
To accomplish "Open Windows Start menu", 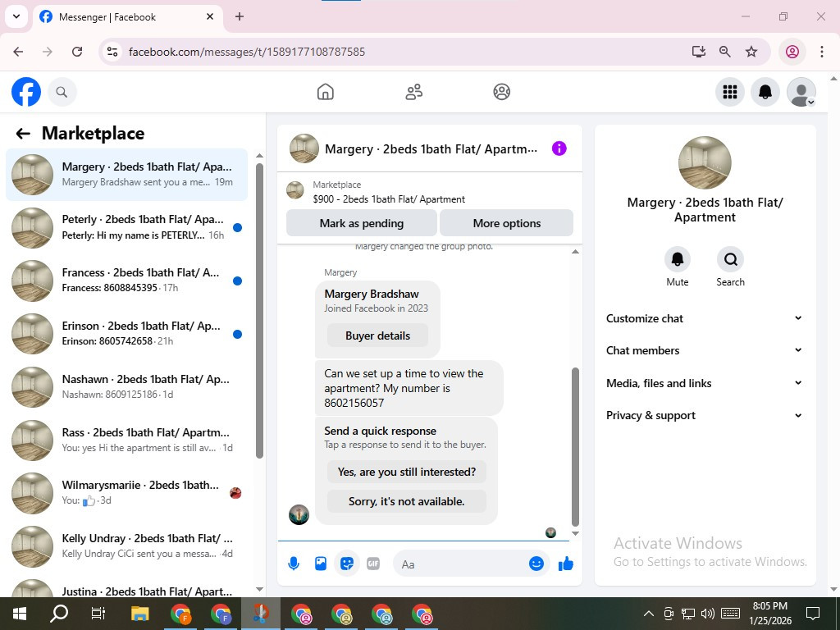I will [20, 614].
